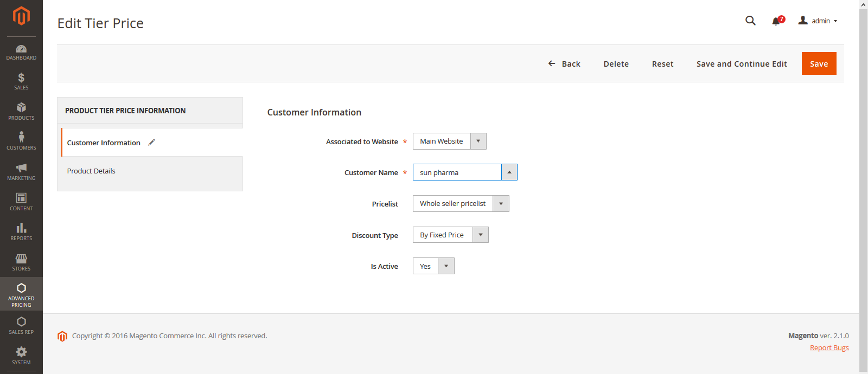Screen dimensions: 868x374
Task: Open the Products sidebar menu
Action: click(21, 111)
